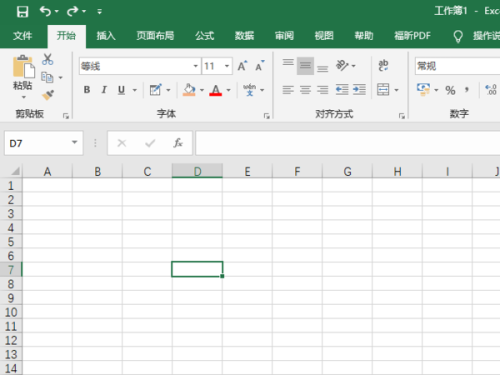Toggle Wrap Text

(x=383, y=65)
